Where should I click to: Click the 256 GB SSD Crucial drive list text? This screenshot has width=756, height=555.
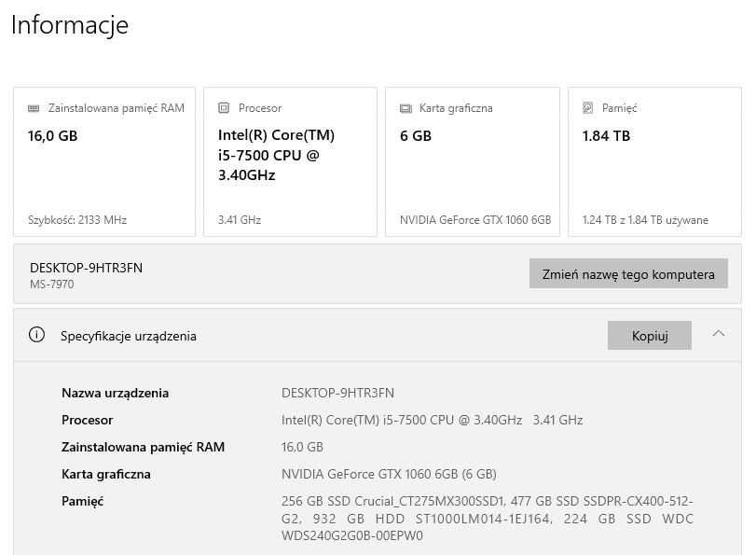(x=488, y=519)
